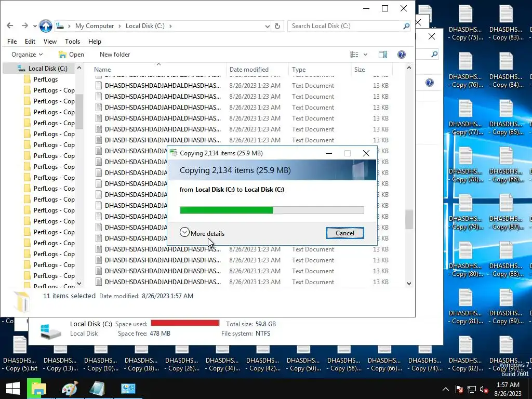Select desktop file Copy (83)

coord(506,23)
